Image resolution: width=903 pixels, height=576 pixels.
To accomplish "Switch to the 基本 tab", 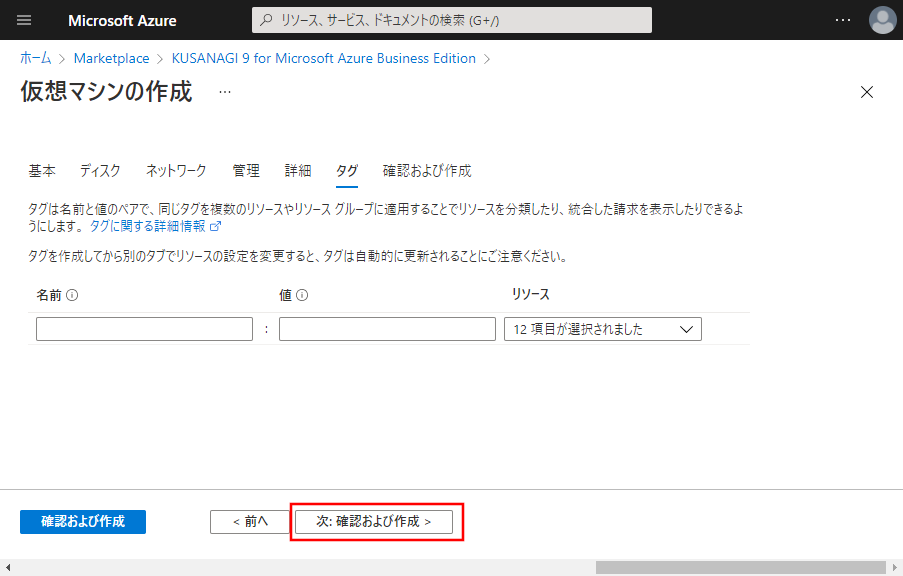I will click(42, 170).
